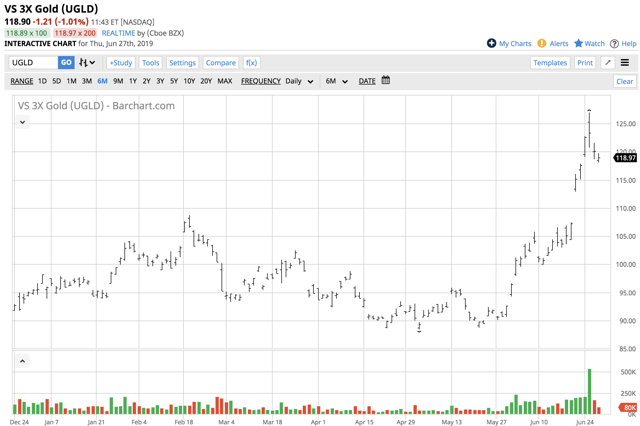Open the f(x) expressions button
Screen dimensions: 640x426
[251, 62]
